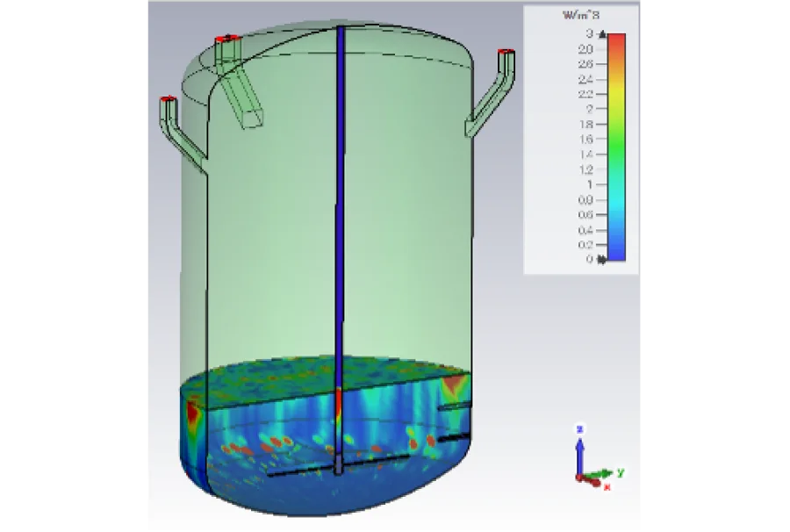790x532 pixels.
Task: Click the legend value 1.6
Action: (x=585, y=139)
